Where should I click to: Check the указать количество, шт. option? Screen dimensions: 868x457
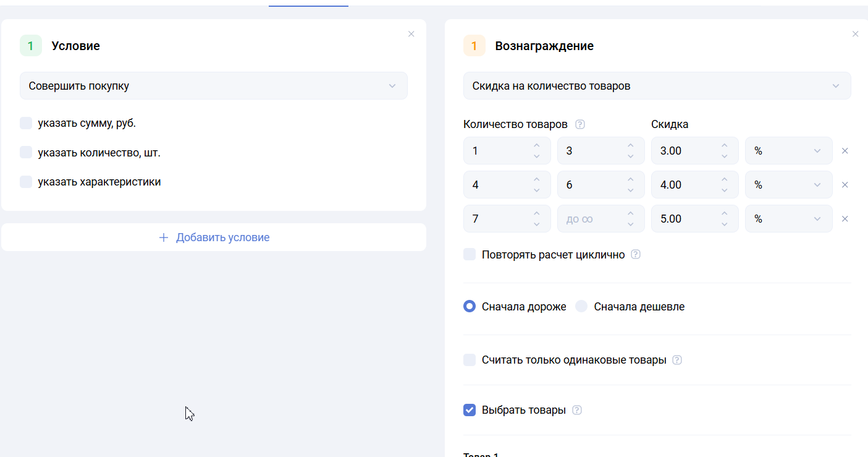point(26,152)
